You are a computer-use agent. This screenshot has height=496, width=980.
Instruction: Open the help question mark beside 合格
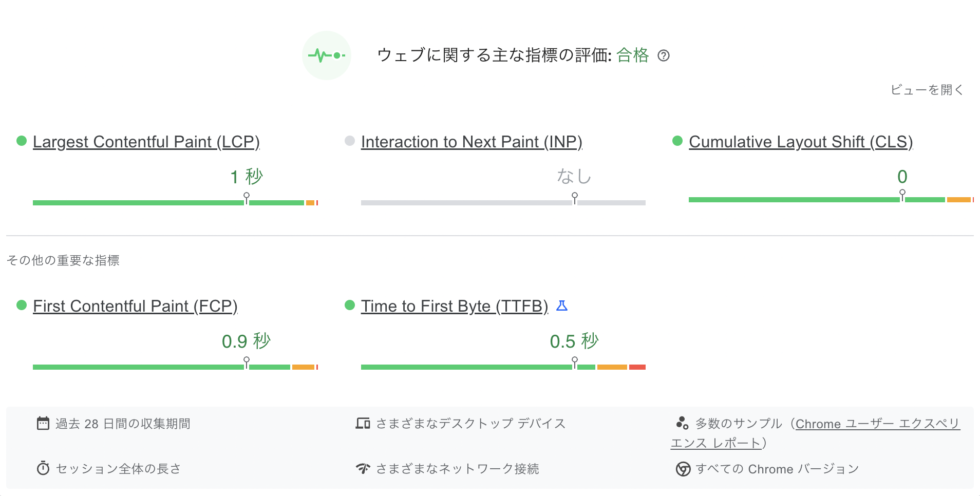tap(664, 55)
